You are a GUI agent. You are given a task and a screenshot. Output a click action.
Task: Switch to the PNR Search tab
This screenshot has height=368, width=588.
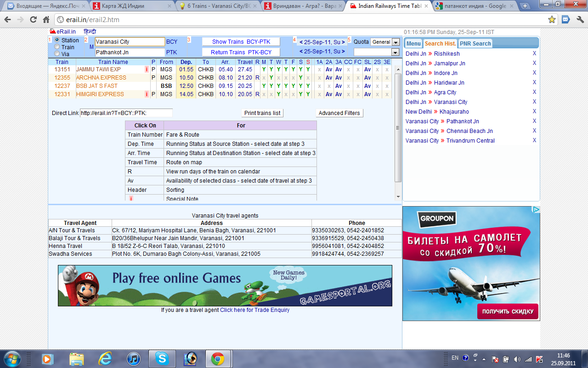[x=475, y=44]
